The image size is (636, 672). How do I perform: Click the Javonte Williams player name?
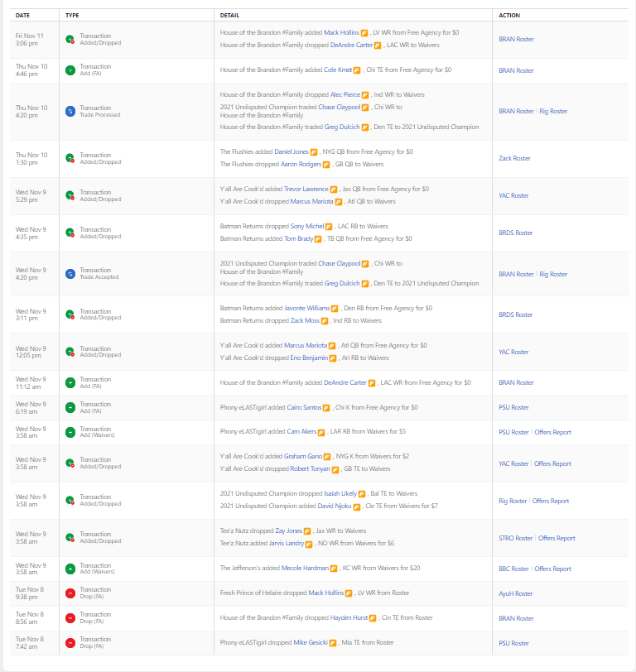tap(306, 308)
